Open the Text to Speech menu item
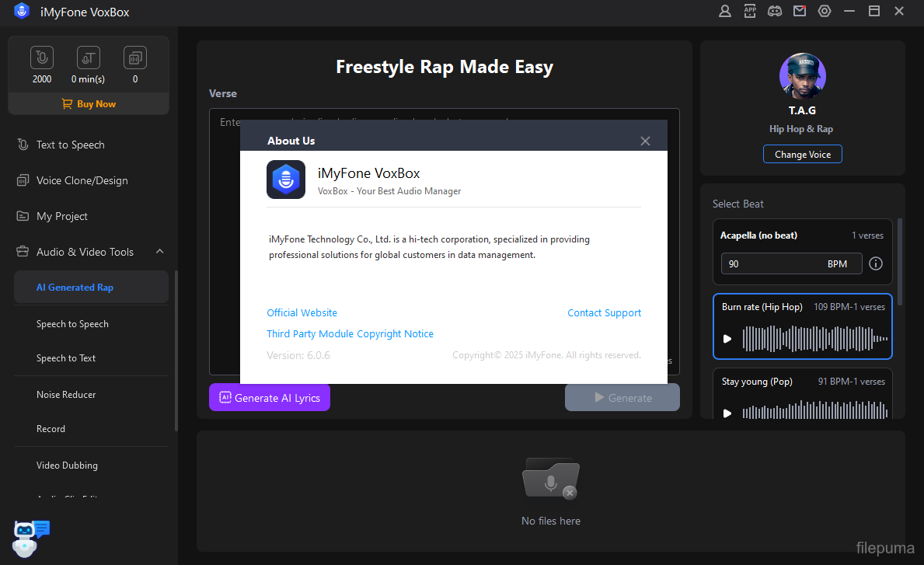The width and height of the screenshot is (924, 565). pos(70,145)
